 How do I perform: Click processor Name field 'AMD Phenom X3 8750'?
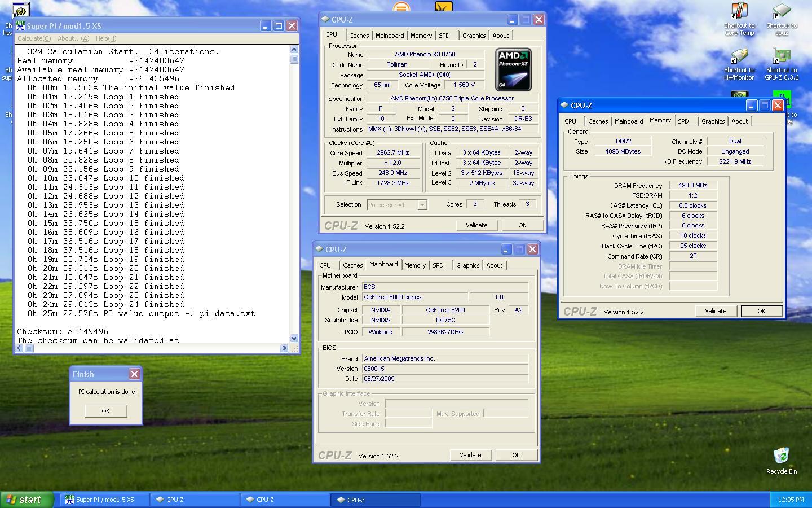point(425,55)
